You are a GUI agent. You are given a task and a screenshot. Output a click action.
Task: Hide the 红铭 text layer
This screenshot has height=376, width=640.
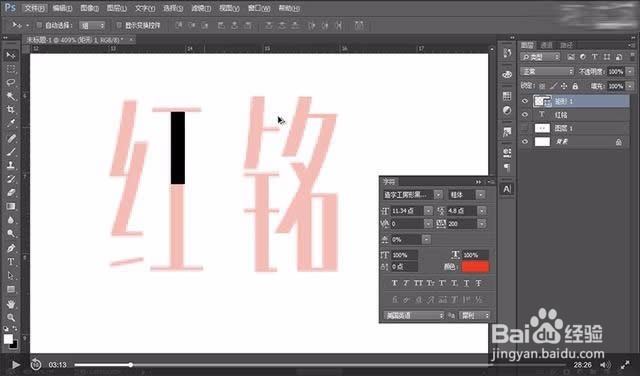click(x=525, y=115)
